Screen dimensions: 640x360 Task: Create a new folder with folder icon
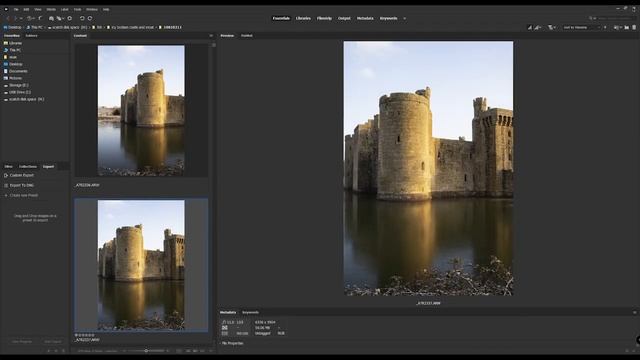pos(627,27)
